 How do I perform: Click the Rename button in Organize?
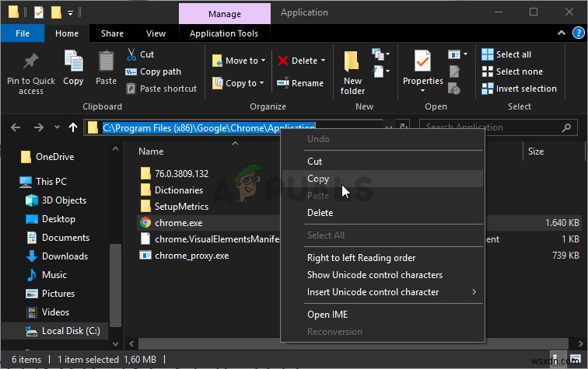(x=300, y=83)
